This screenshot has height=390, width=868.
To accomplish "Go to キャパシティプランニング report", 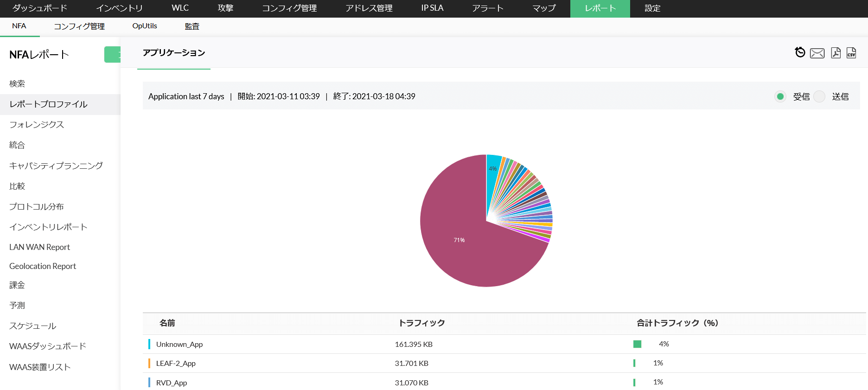I will point(56,166).
